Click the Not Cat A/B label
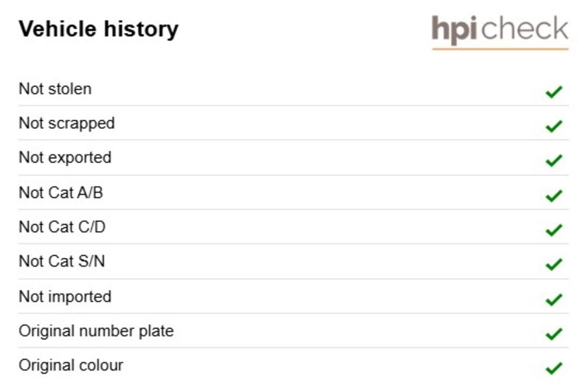Viewport: 583px width, 392px height. coord(61,193)
